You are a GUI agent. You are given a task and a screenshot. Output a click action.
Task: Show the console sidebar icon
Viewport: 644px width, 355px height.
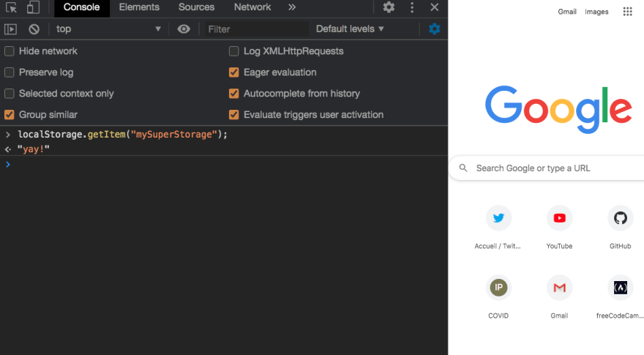[x=10, y=29]
